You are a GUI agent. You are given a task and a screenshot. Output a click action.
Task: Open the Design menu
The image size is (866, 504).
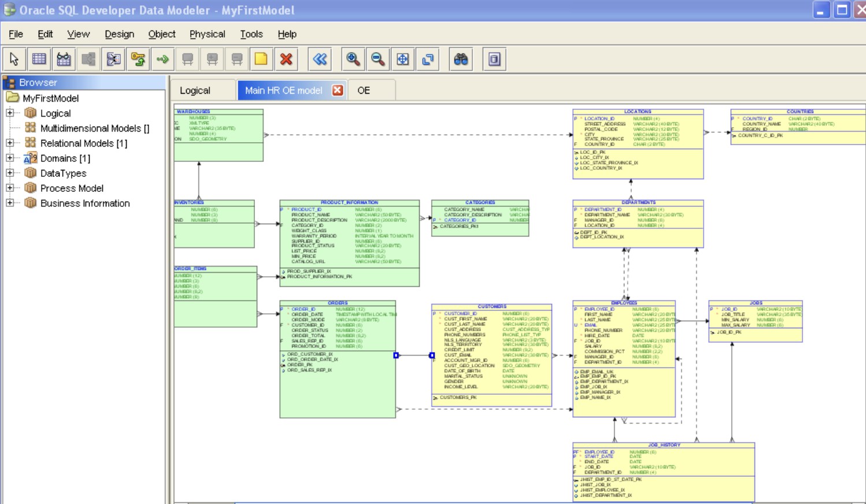click(x=119, y=34)
